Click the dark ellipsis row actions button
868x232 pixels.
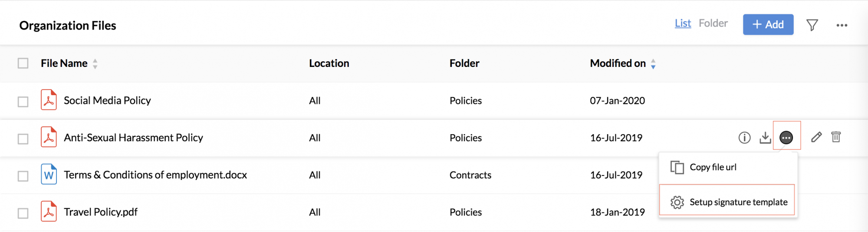pyautogui.click(x=786, y=138)
